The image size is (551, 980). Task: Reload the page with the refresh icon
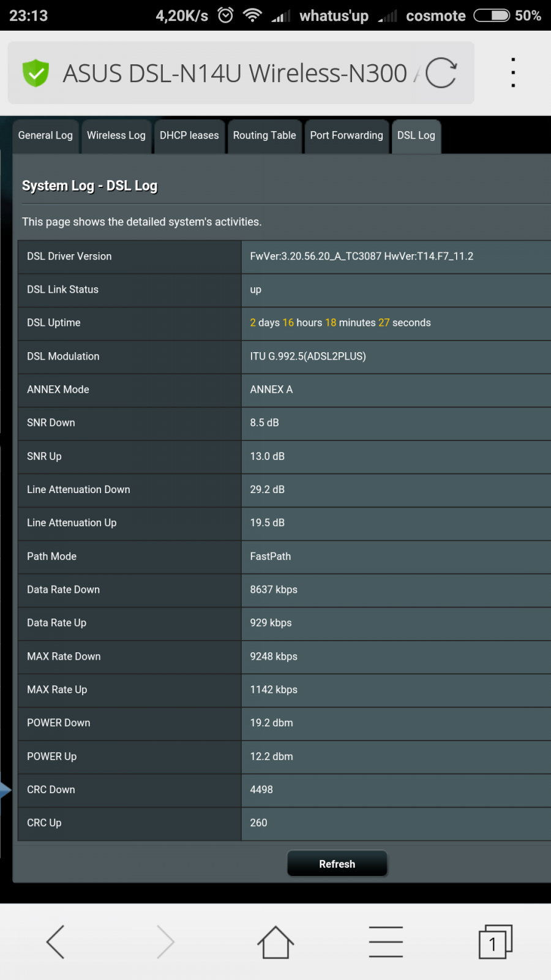coord(441,73)
